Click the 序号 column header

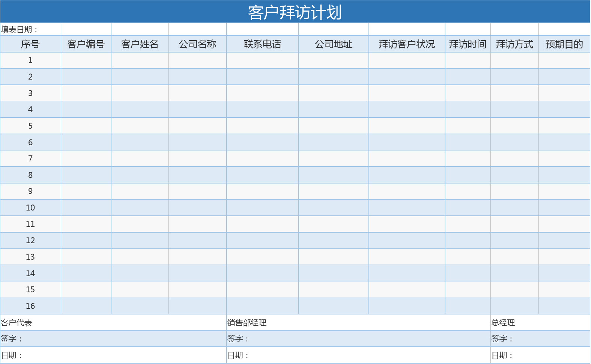tap(30, 44)
